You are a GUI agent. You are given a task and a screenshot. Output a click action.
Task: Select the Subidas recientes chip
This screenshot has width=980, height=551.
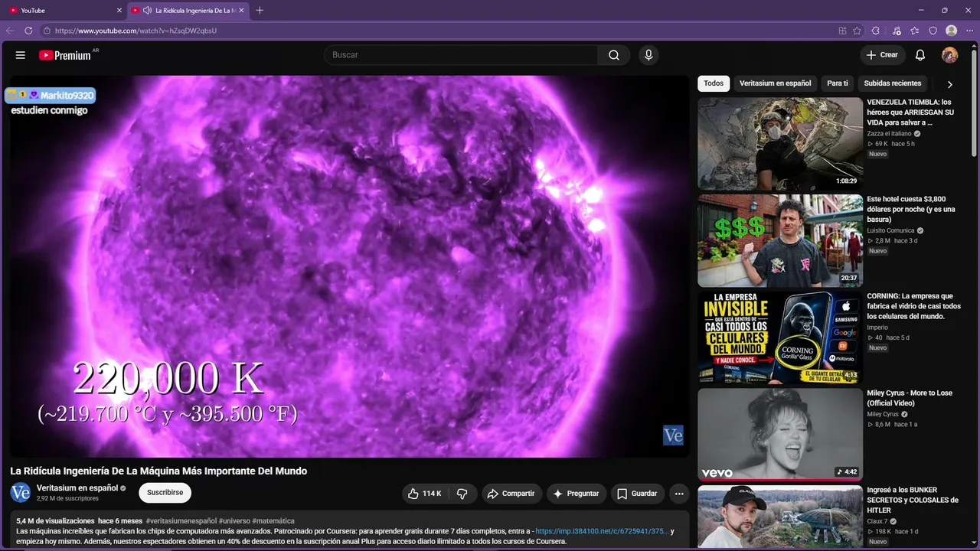893,83
